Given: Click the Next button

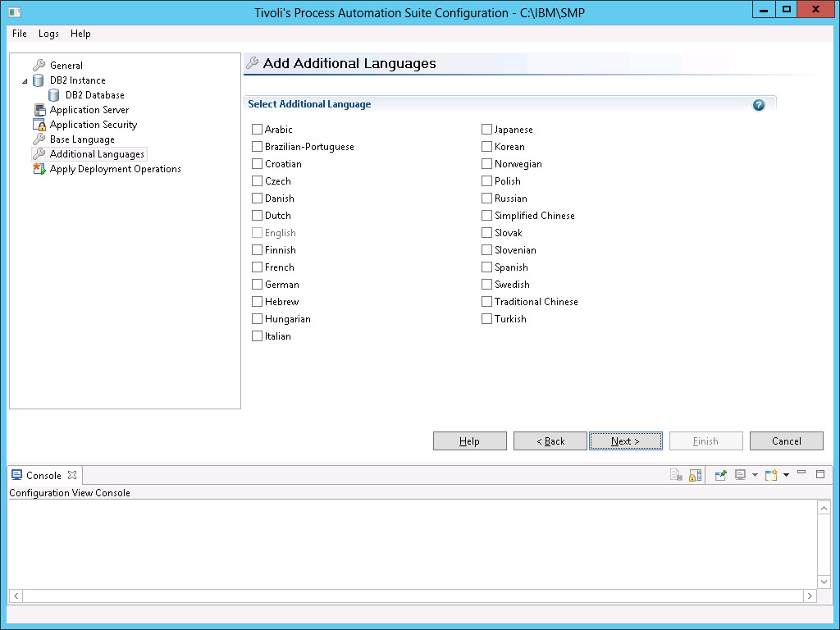Looking at the screenshot, I should click(625, 441).
